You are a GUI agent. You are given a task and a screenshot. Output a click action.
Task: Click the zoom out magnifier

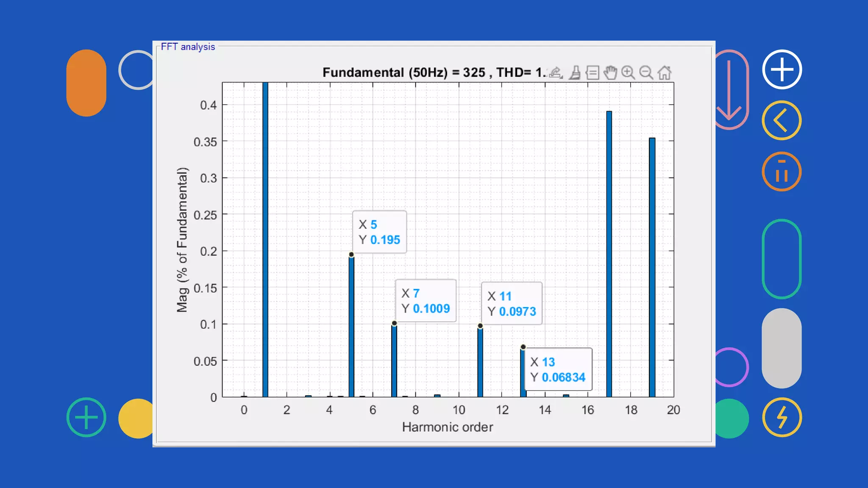point(646,73)
